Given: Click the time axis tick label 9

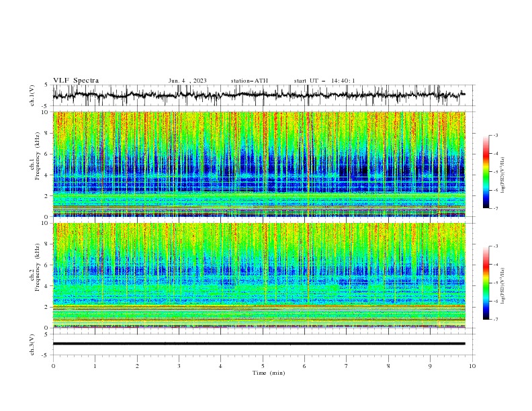Looking at the screenshot, I should coord(430,366).
